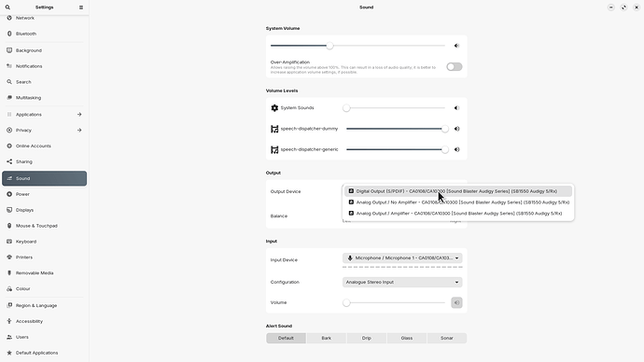Click the Accessibility icon in sidebar

(x=9, y=321)
